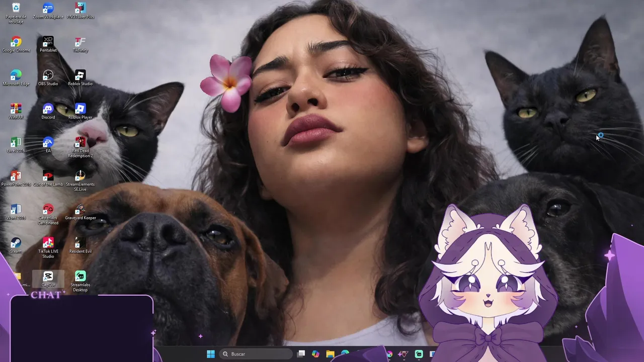
Task: Select the CapCut desktop icon
Action: point(48,279)
